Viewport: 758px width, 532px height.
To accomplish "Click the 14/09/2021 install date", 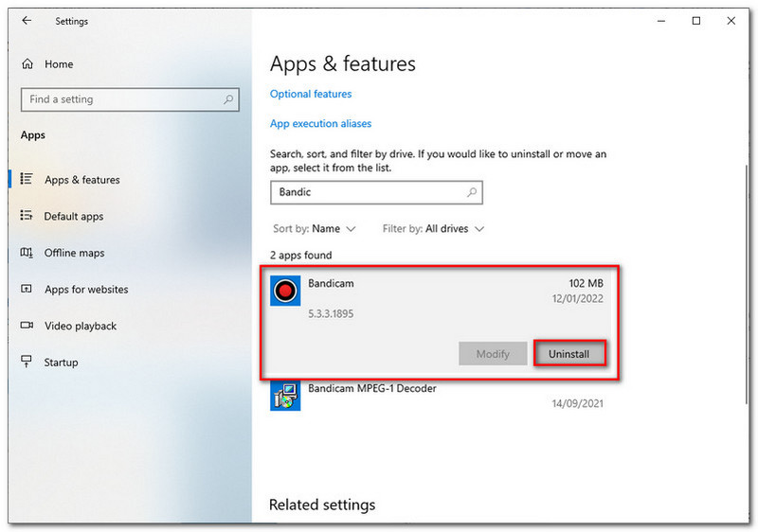I will [x=578, y=403].
